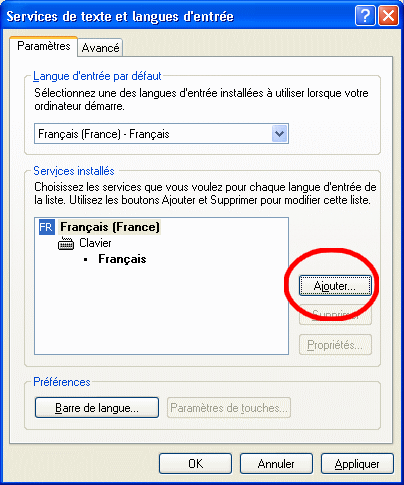Click the greyed Propriétés... button
The image size is (404, 485).
tap(335, 345)
